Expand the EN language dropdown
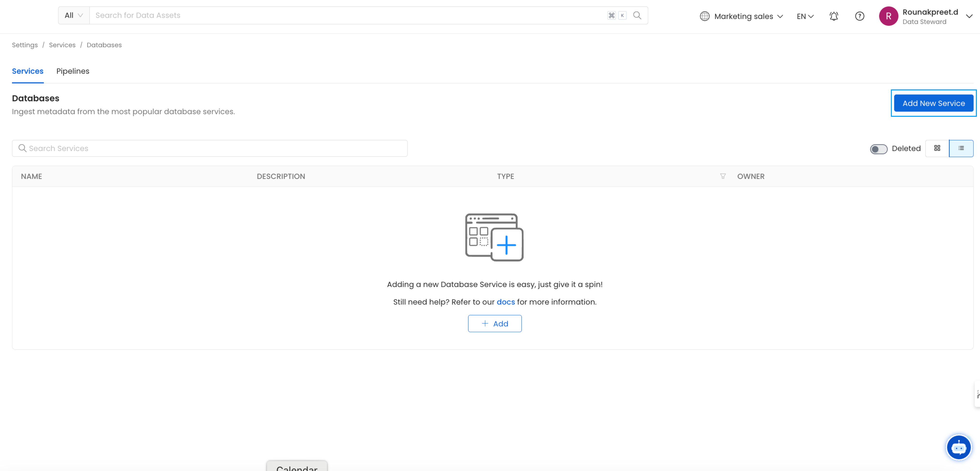 pos(805,16)
